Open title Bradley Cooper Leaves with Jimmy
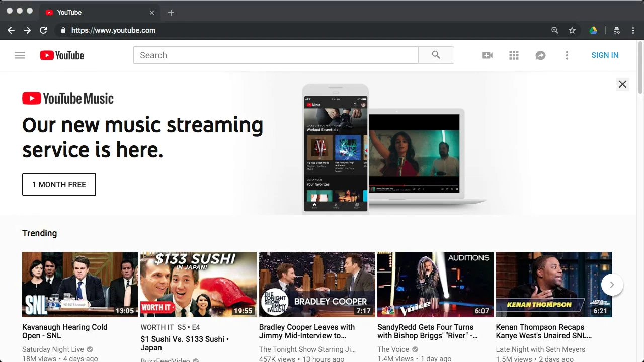Viewport: 644px width, 362px height. [307, 331]
